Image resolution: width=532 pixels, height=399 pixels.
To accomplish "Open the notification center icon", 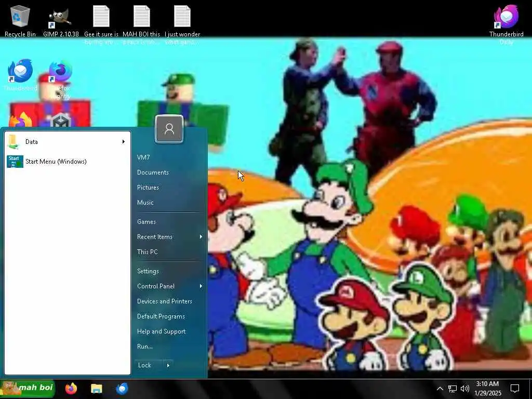I will (x=515, y=389).
